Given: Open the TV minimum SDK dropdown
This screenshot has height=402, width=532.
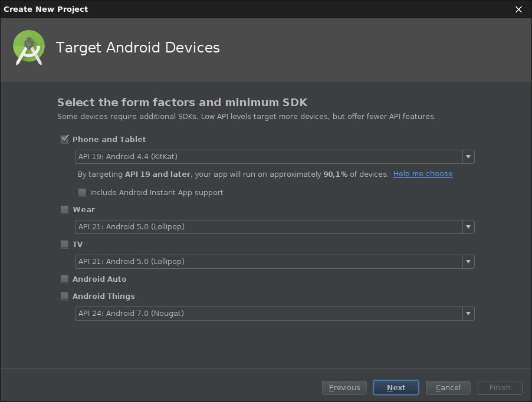Looking at the screenshot, I should pos(275,262).
